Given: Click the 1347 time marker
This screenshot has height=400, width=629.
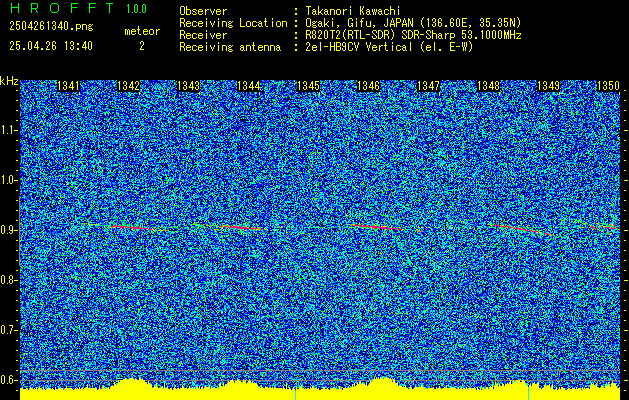Looking at the screenshot, I should (x=428, y=86).
